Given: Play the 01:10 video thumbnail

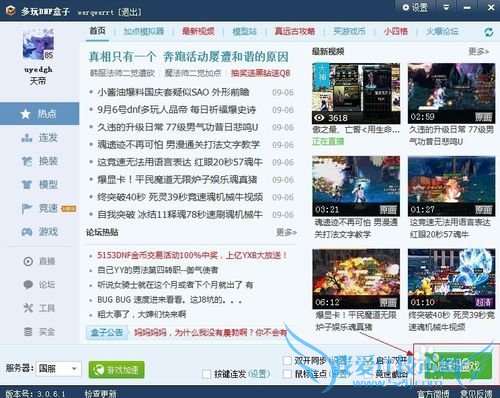Looking at the screenshot, I should click(x=451, y=279).
